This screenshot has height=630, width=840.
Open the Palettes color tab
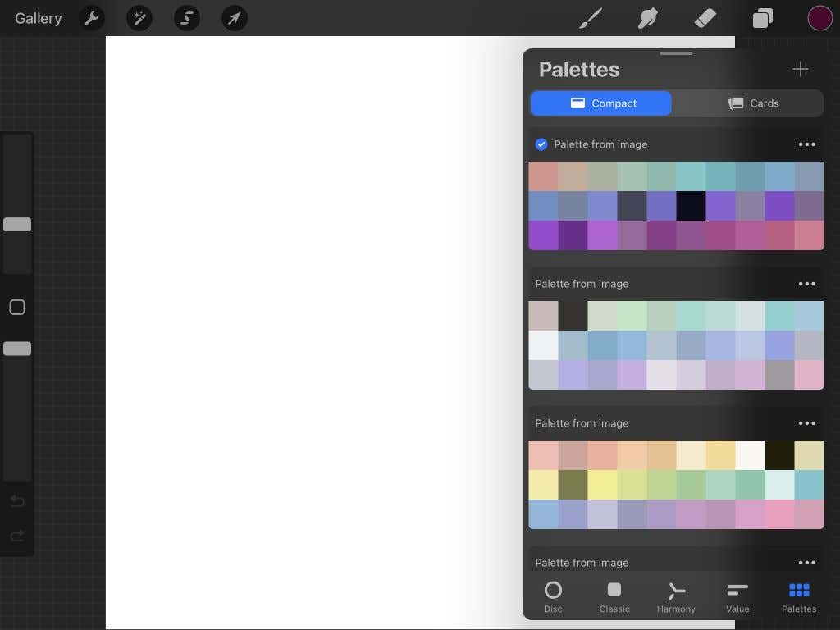(799, 597)
